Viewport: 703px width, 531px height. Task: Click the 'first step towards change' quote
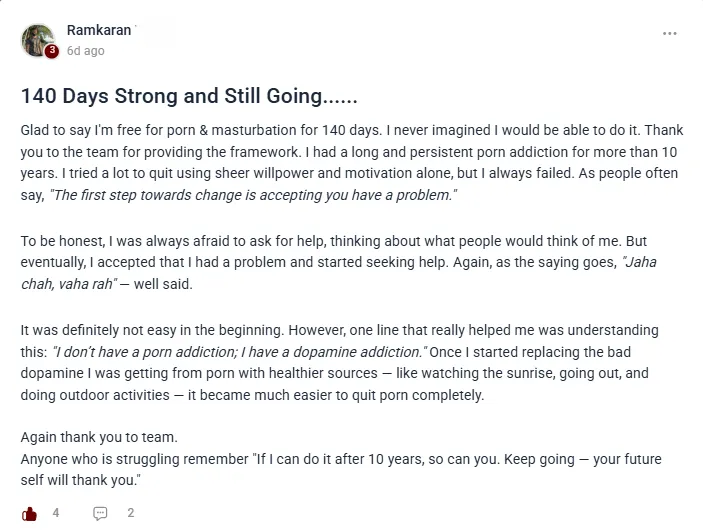coord(253,195)
